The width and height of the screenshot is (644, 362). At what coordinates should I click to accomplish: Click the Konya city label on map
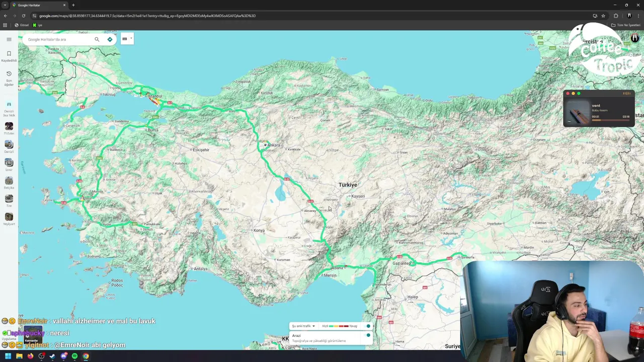[x=259, y=230]
